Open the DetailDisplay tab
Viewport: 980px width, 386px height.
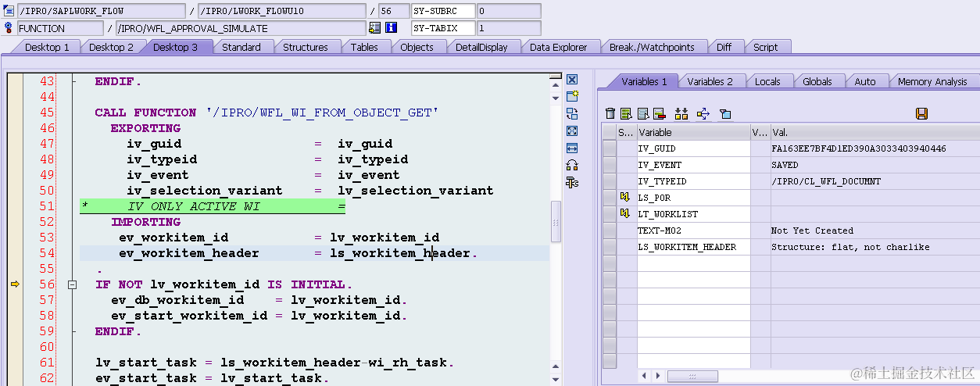pos(481,47)
